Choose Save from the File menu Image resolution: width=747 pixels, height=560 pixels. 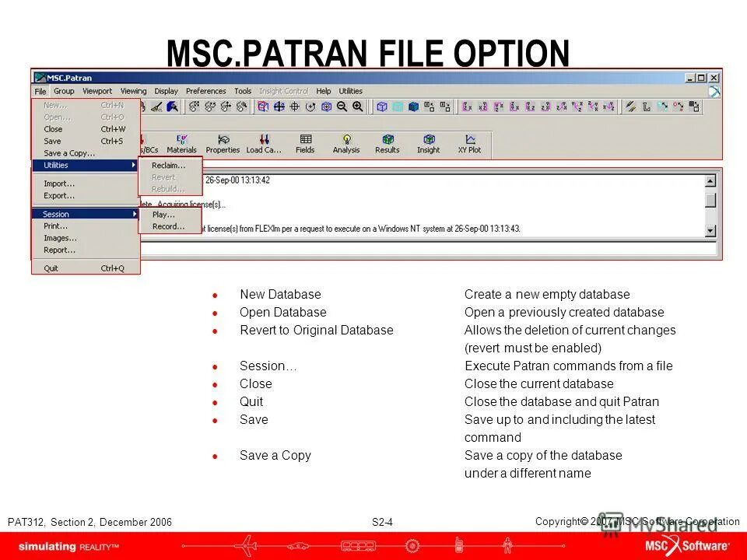86,141
